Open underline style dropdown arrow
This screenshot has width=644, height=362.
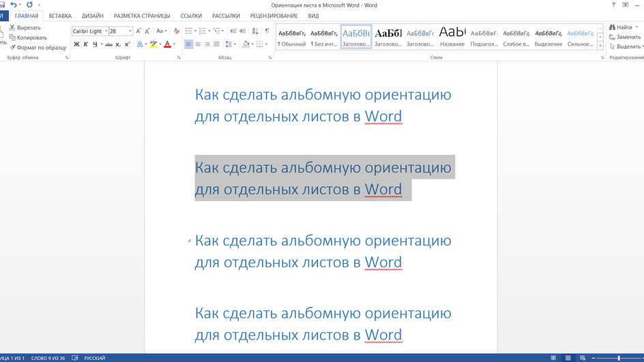[x=102, y=44]
